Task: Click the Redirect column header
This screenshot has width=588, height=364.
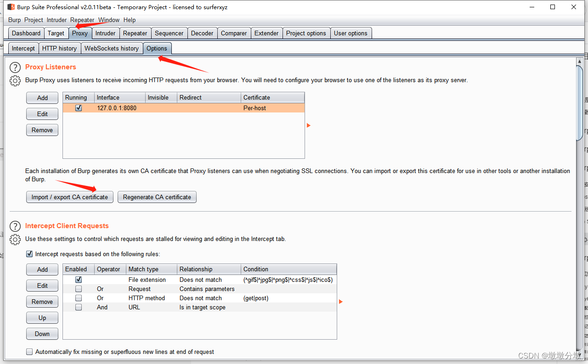Action: [x=209, y=97]
